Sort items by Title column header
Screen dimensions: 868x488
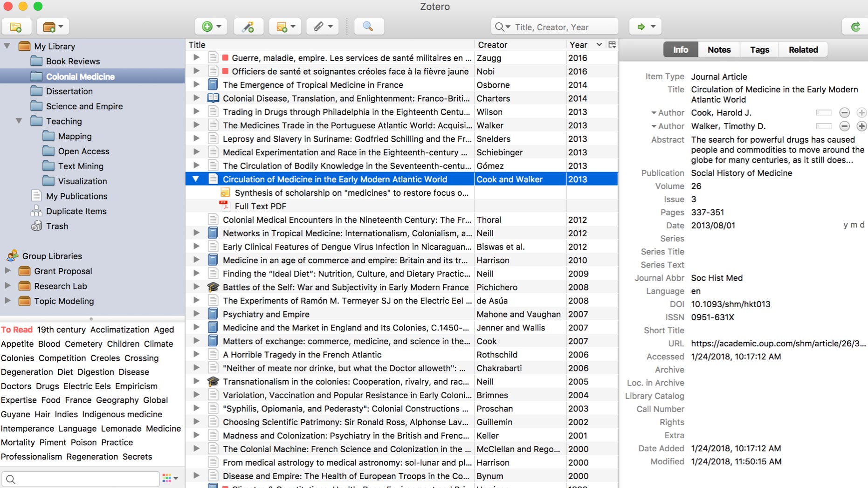pyautogui.click(x=330, y=45)
